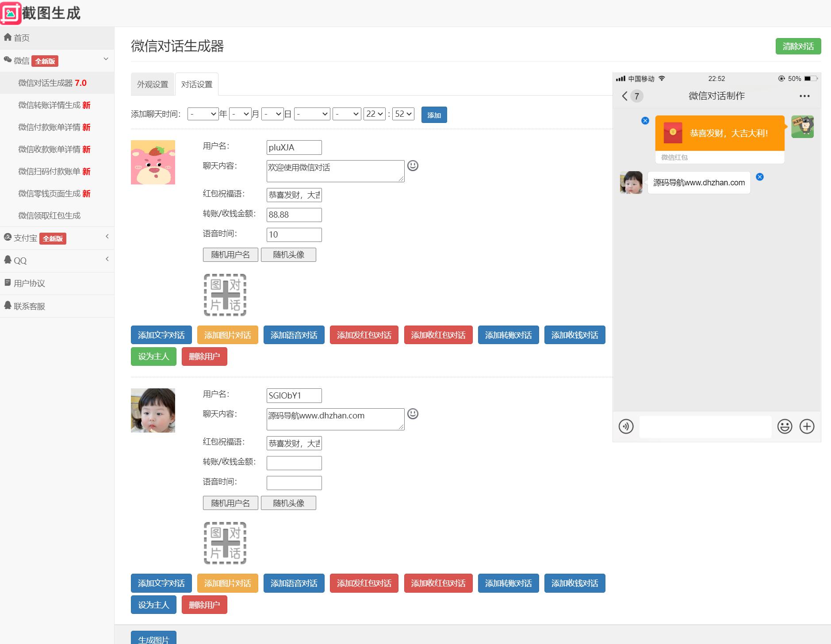Click the 转账/收钱金额 field containing 88.88
This screenshot has width=831, height=644.
point(294,215)
